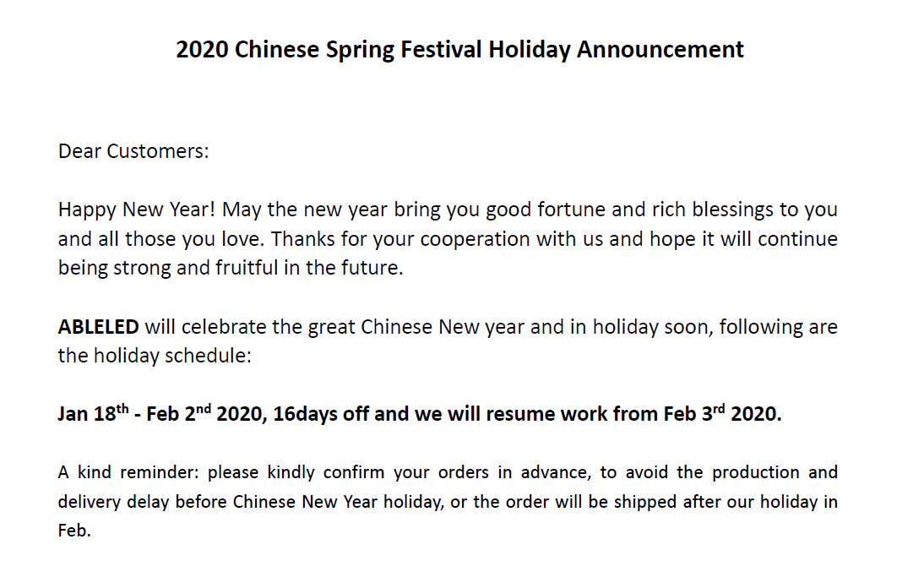Click the 'Dear Customers:' greeting

point(133,151)
